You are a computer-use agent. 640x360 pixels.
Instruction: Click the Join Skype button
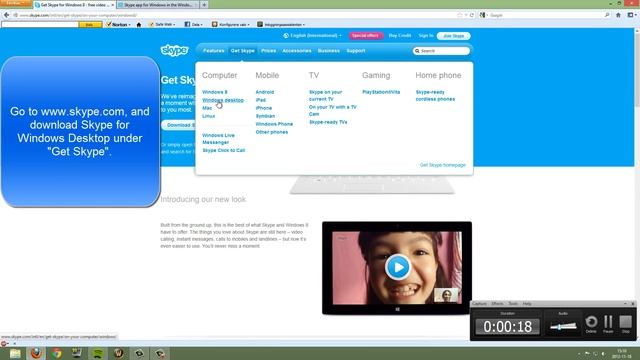click(453, 36)
